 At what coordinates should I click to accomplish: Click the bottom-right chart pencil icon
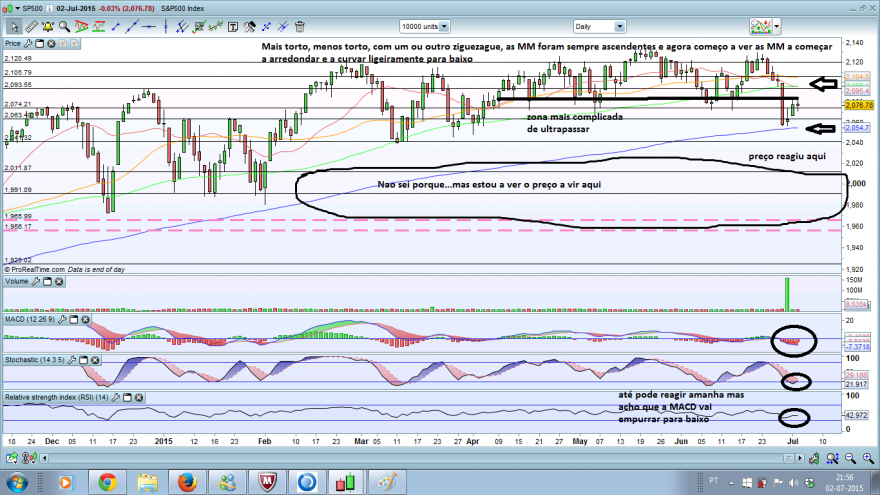tap(814, 459)
